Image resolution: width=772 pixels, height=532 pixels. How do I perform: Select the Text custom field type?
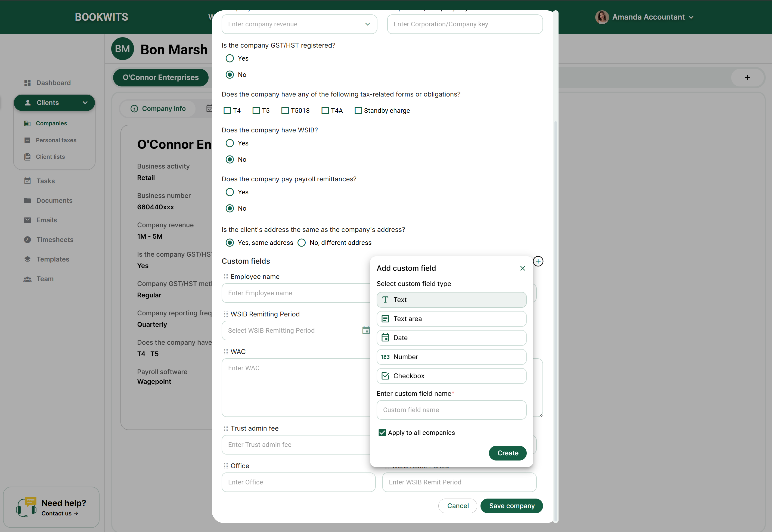click(x=451, y=300)
